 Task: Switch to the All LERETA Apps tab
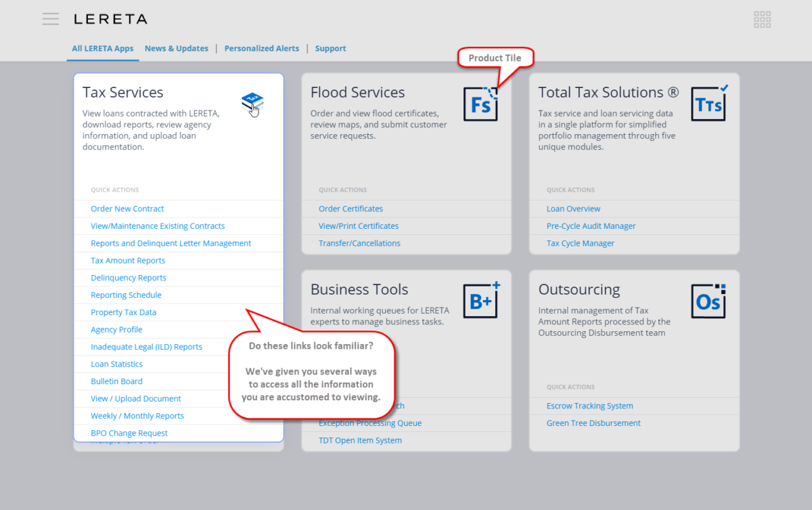(x=103, y=49)
